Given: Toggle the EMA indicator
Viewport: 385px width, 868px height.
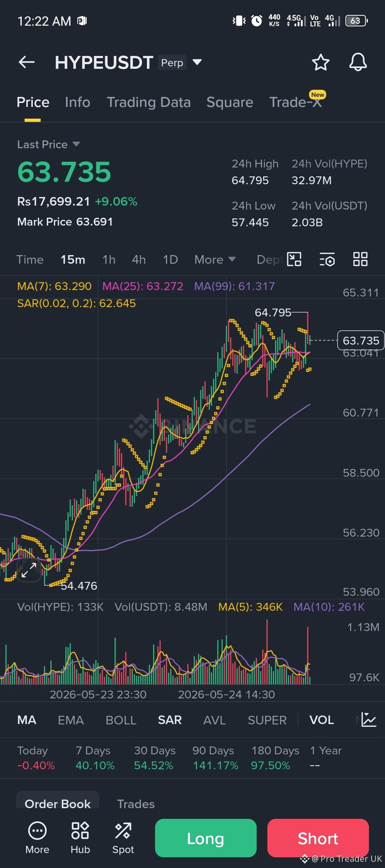Looking at the screenshot, I should click(x=71, y=720).
